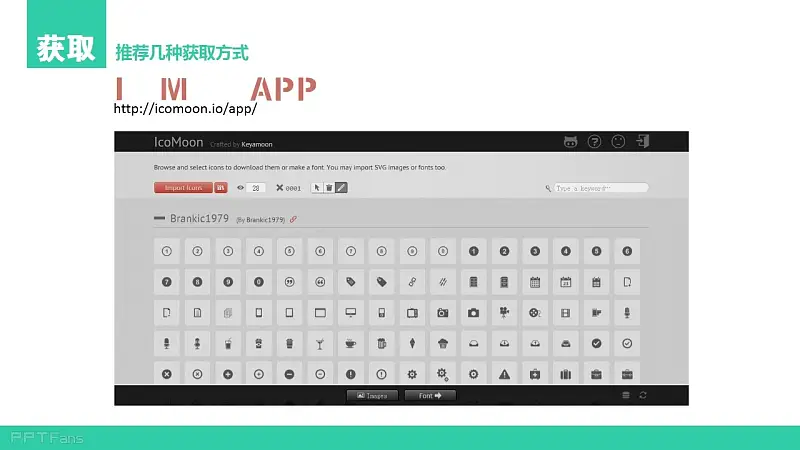The height and width of the screenshot is (450, 800).
Task: Select the chain link icon in grid
Action: tap(412, 282)
